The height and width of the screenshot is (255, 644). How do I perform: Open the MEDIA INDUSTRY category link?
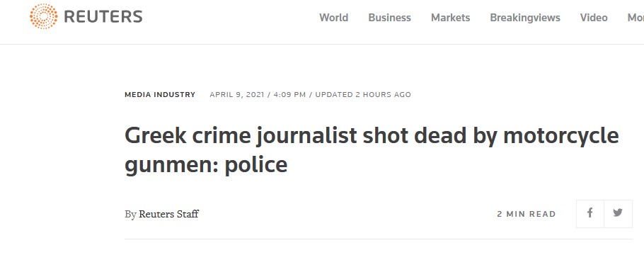coord(160,95)
